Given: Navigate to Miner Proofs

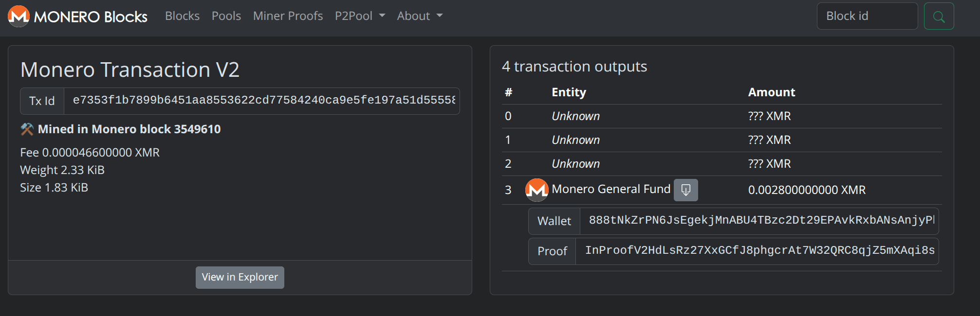Looking at the screenshot, I should (288, 16).
